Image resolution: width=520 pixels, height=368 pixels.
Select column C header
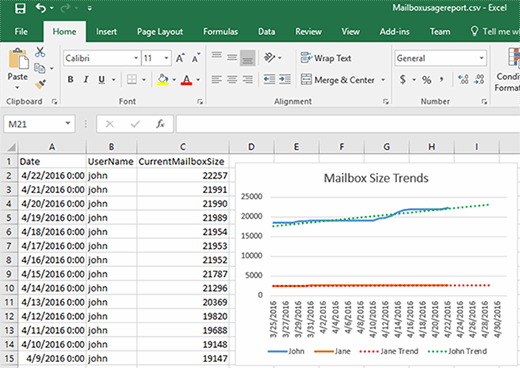183,147
